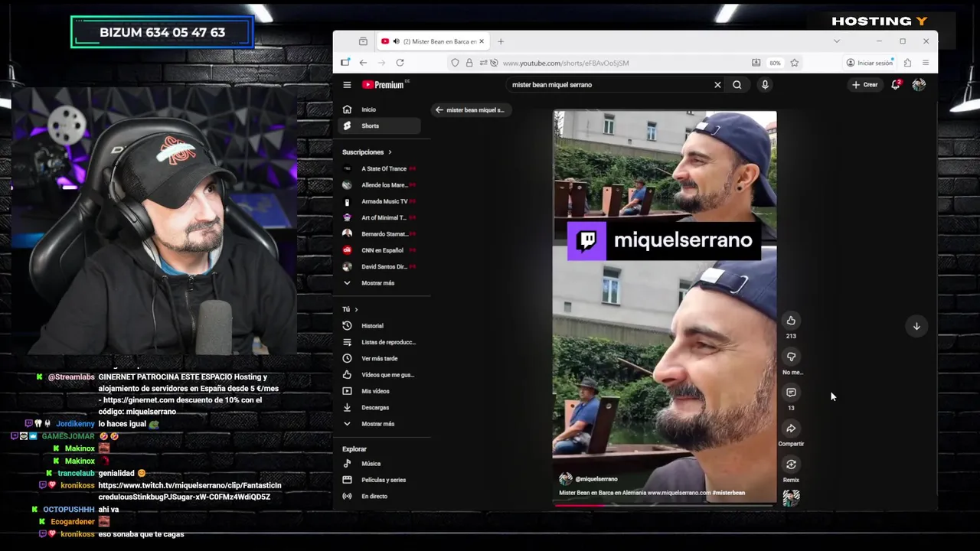Screen dimensions: 980x551
Task: Reset the 80% zoom level indicator
Action: click(x=775, y=63)
